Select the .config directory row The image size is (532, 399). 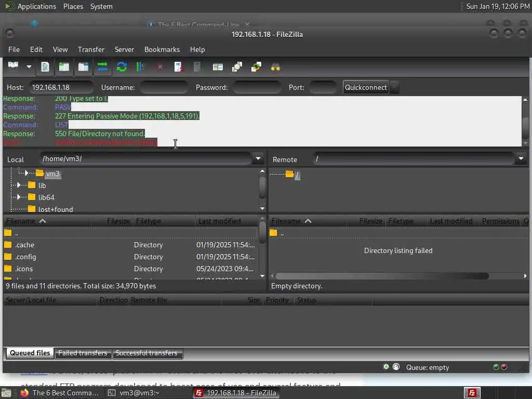tap(130, 257)
